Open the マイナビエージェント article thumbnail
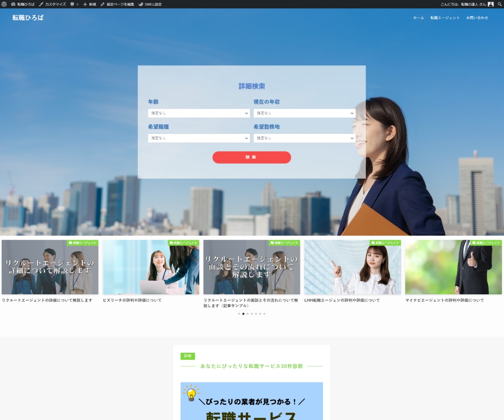The width and height of the screenshot is (504, 420). 454,267
